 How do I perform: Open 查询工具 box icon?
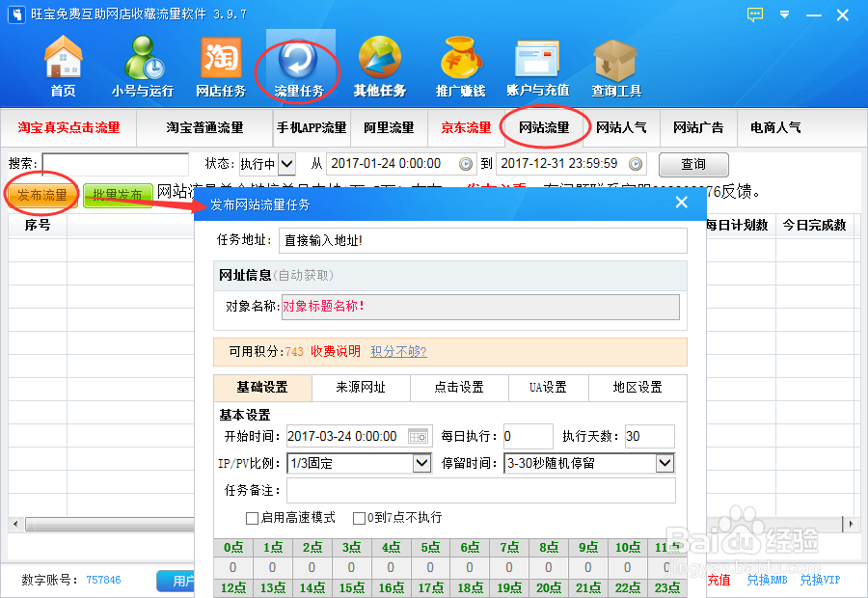[x=615, y=66]
